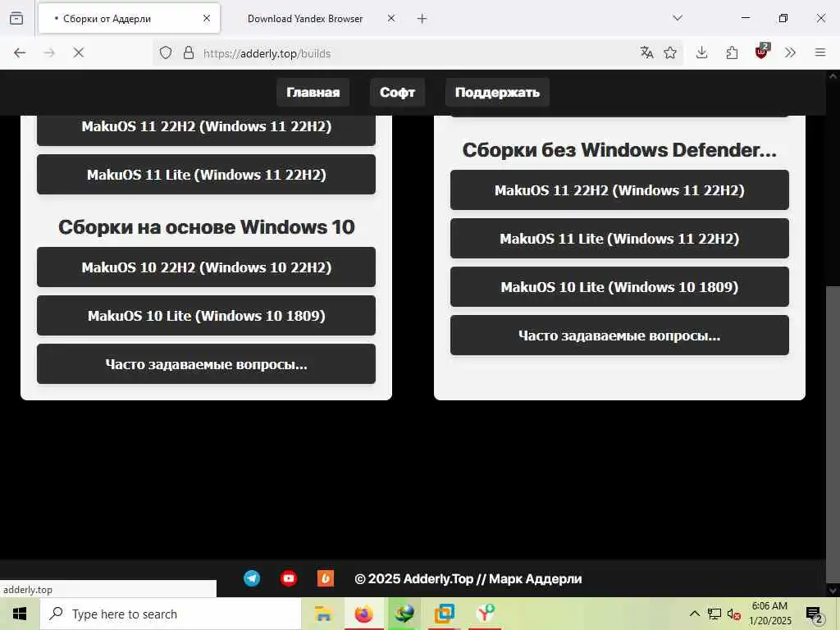Select the Сборки от Аддерли tab

point(129,18)
